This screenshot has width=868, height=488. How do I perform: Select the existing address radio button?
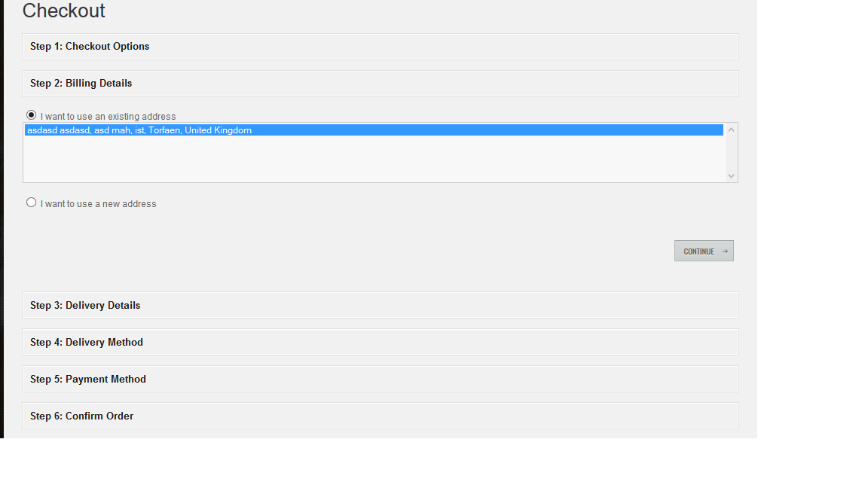(31, 115)
